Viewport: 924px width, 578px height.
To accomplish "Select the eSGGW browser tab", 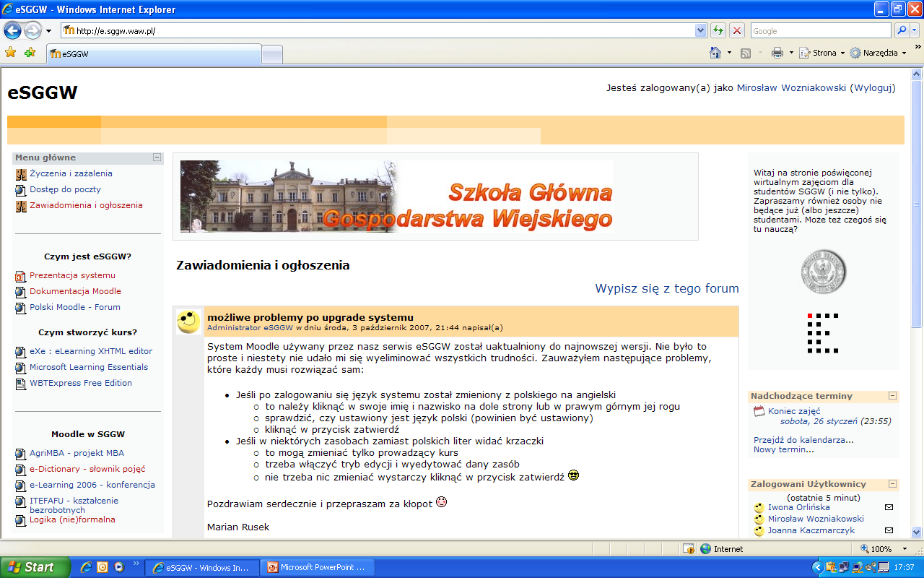I will point(153,53).
